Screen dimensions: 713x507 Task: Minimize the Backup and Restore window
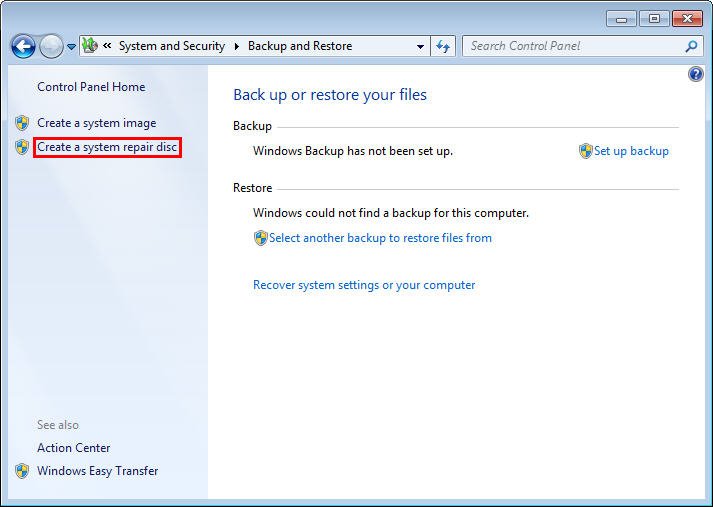tap(621, 19)
